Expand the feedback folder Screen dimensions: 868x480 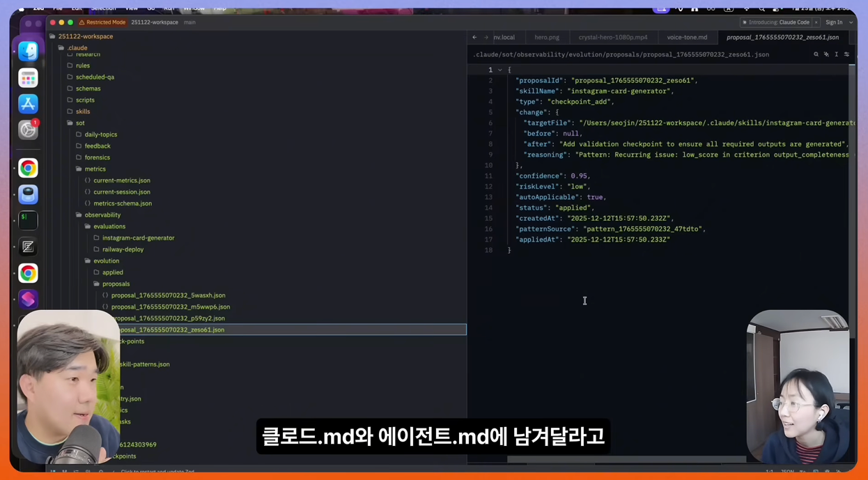pyautogui.click(x=97, y=146)
